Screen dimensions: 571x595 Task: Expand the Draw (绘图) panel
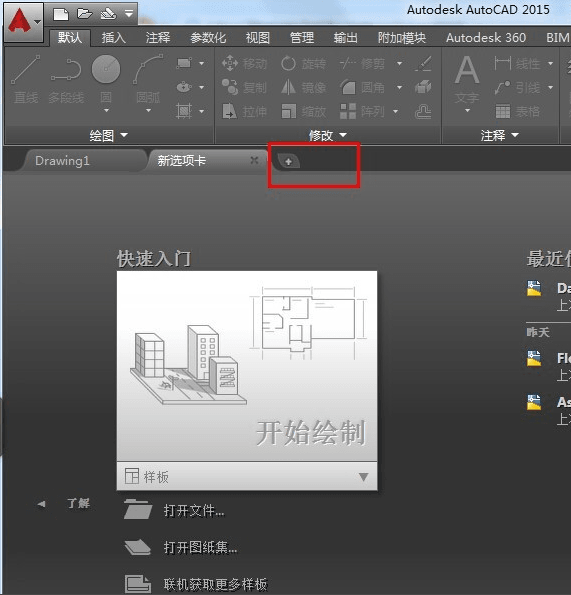coord(109,135)
